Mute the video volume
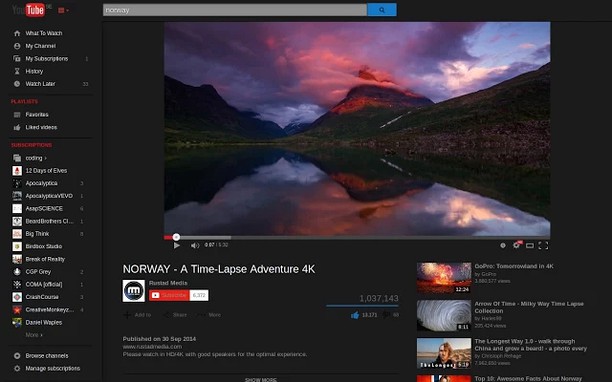 [x=195, y=245]
